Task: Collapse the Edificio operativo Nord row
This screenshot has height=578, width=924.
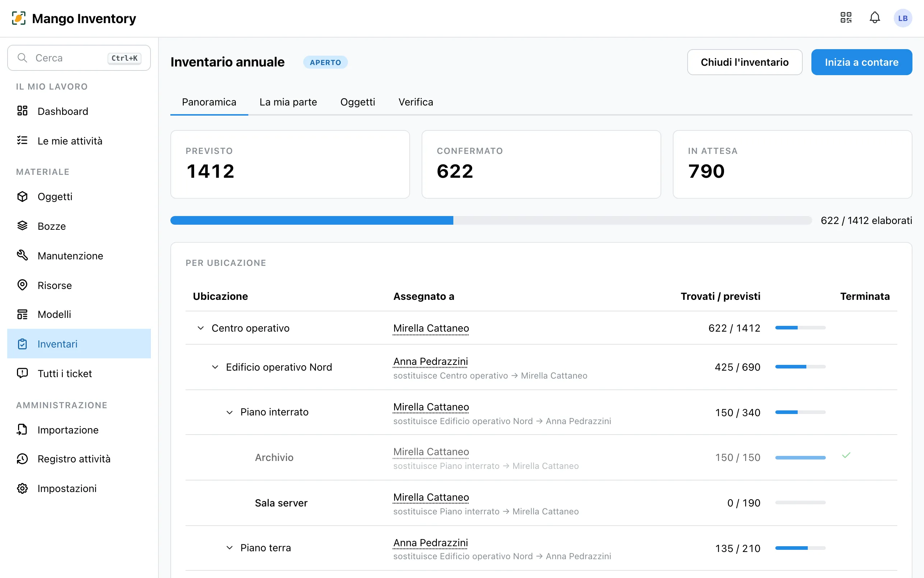Action: pyautogui.click(x=215, y=367)
